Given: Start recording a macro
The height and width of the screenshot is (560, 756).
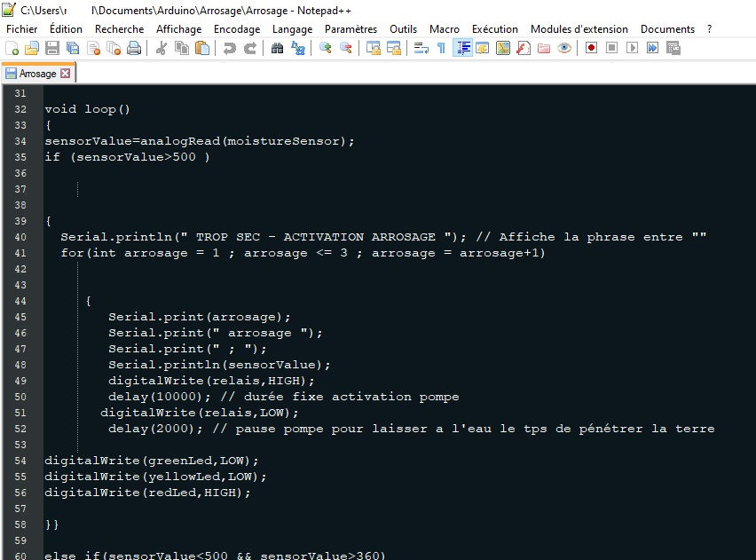Looking at the screenshot, I should coord(591,48).
